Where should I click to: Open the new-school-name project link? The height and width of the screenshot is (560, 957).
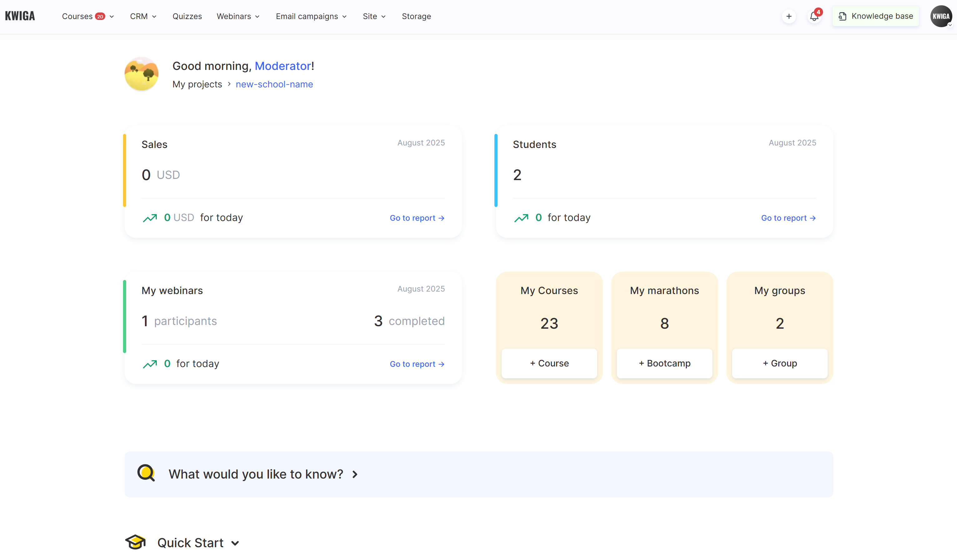[274, 84]
